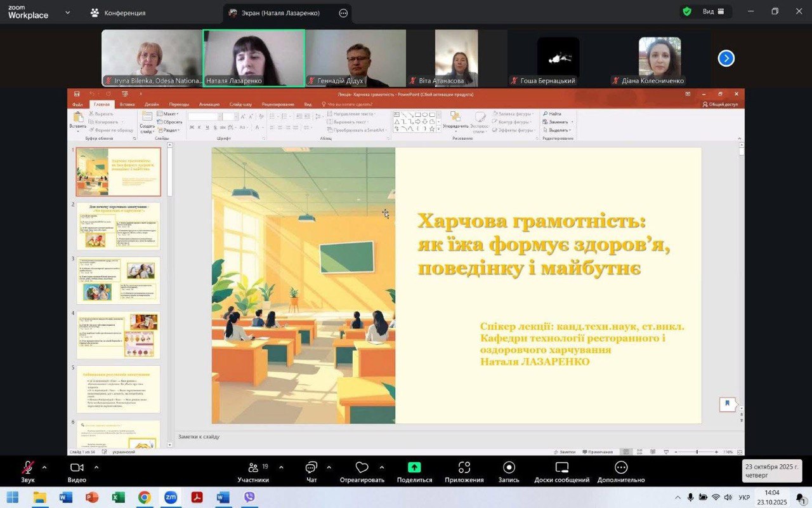Open Viber from the Windows taskbar
The height and width of the screenshot is (508, 812).
249,497
